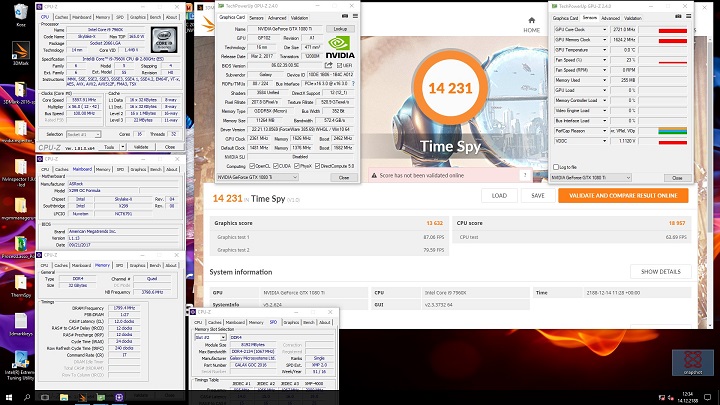Viewport: 720px width, 405px height.
Task: Toggle the OpenCL checkbox
Action: [252, 166]
